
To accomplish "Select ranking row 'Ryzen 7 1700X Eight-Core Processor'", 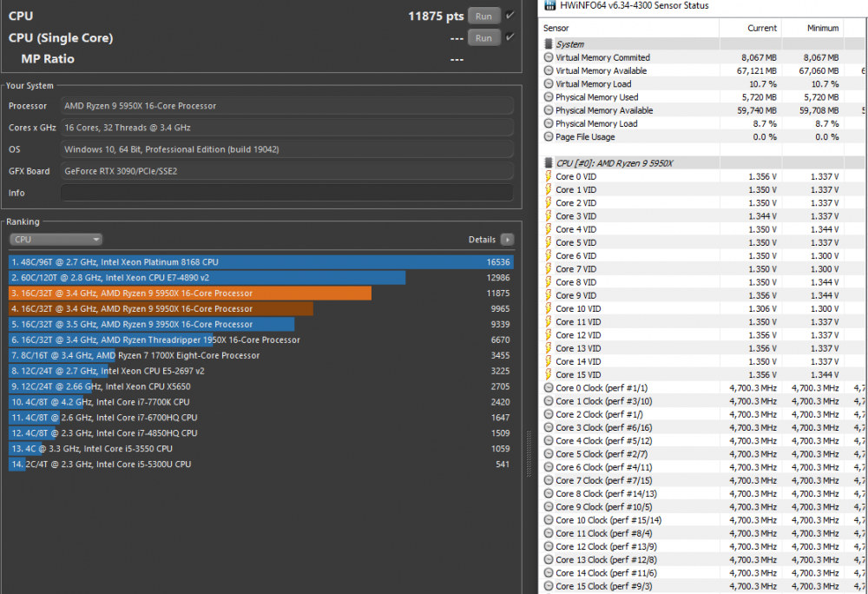I will [x=261, y=355].
